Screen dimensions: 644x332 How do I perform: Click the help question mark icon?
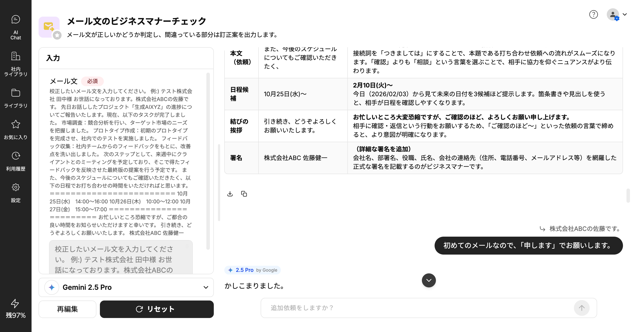(x=593, y=14)
